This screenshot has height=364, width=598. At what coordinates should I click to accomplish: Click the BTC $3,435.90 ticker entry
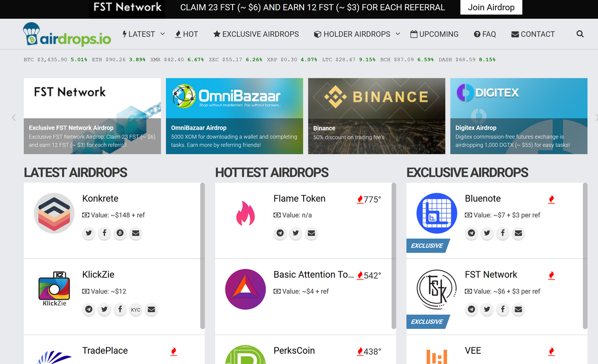[x=55, y=60]
